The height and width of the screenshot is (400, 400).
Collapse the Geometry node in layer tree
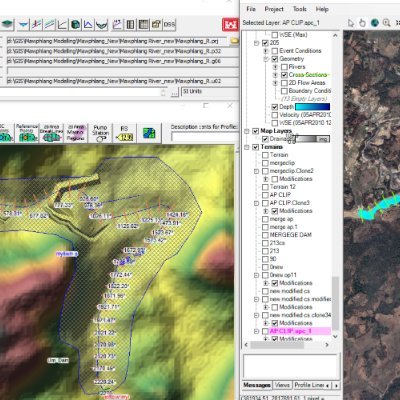[266, 59]
